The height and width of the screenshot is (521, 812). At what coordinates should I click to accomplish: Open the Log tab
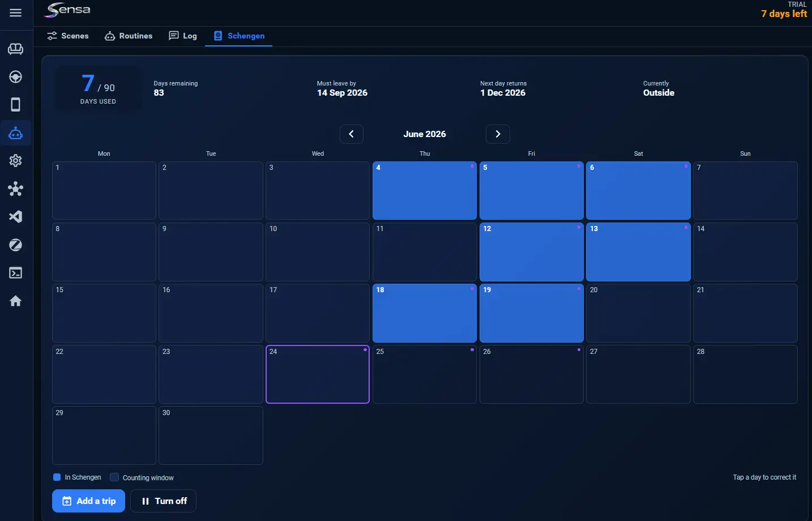pos(183,36)
